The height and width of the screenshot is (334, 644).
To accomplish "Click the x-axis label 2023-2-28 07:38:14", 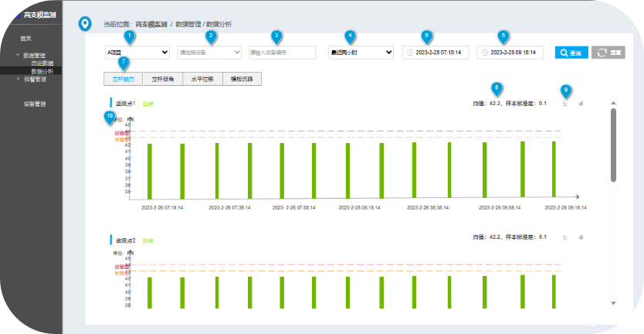I will pyautogui.click(x=229, y=208).
